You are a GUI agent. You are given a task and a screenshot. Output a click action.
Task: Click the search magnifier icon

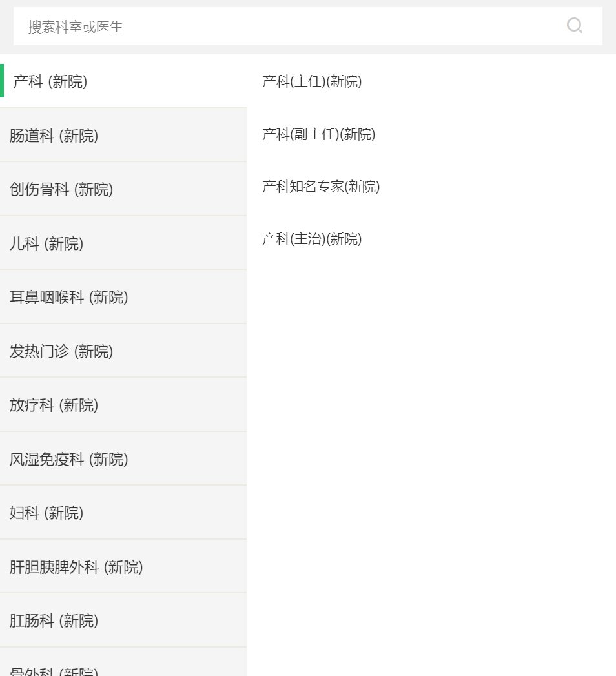[x=574, y=26]
